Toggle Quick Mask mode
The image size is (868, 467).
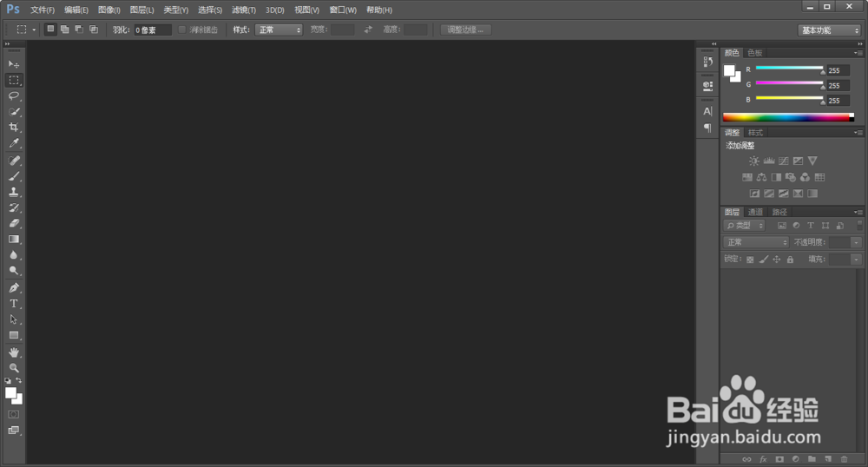point(14,414)
